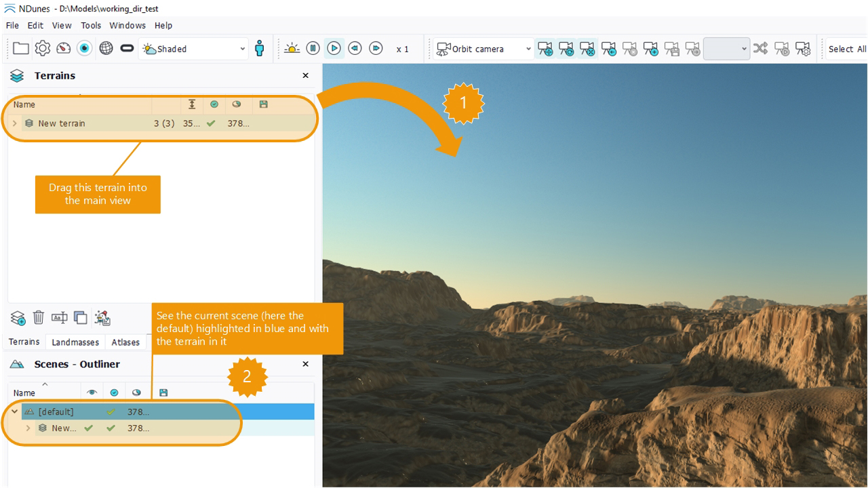Click the blue person avatar icon
Viewport: 868px width, 488px height.
click(x=259, y=49)
